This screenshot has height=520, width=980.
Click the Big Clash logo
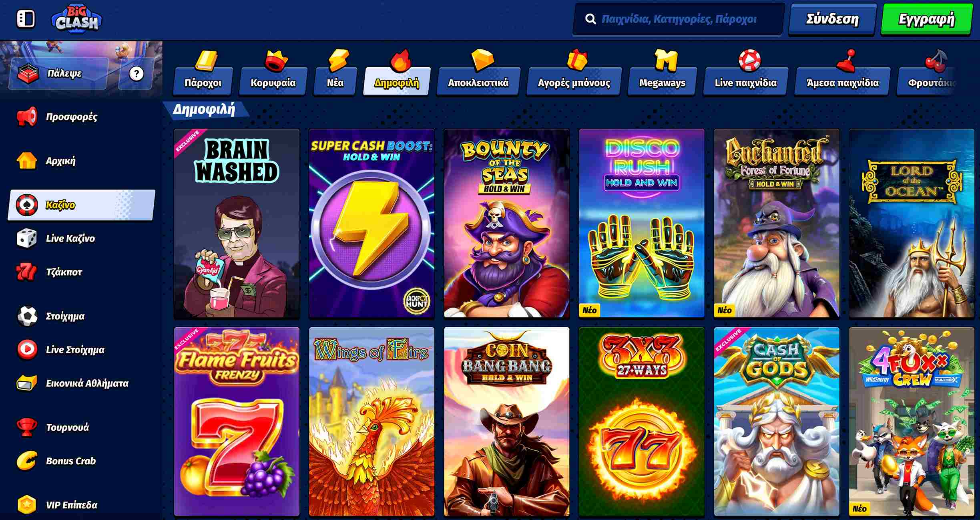[76, 19]
